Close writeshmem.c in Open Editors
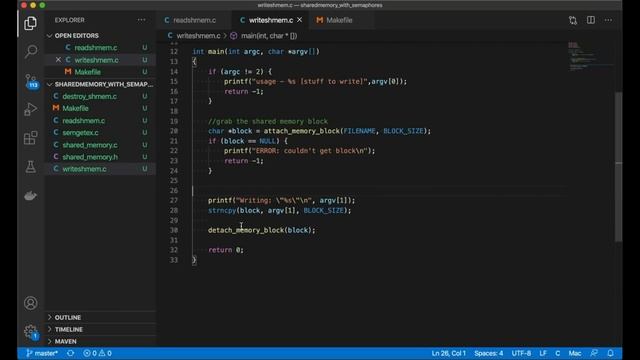Image resolution: width=640 pixels, height=360 pixels. click(58, 60)
